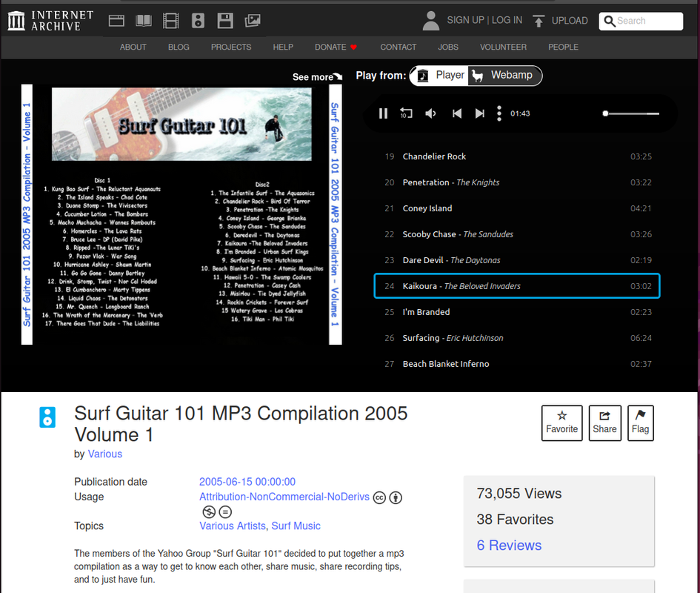Open the Surf Music topic link
The width and height of the screenshot is (700, 593).
tap(296, 526)
